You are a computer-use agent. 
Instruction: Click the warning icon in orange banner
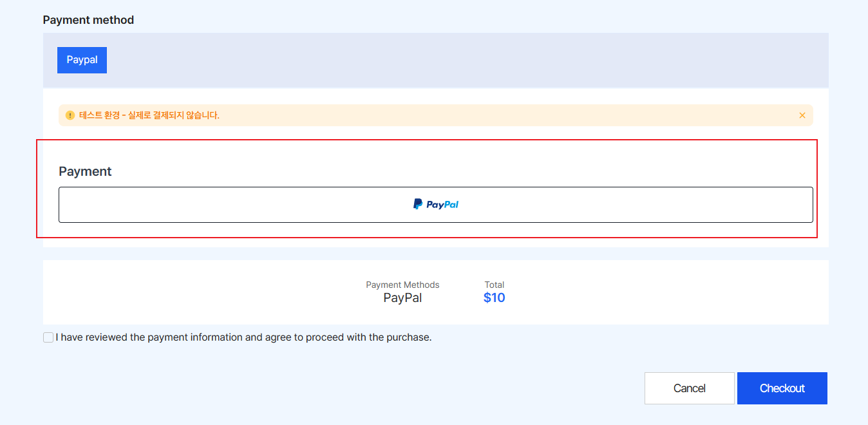70,115
